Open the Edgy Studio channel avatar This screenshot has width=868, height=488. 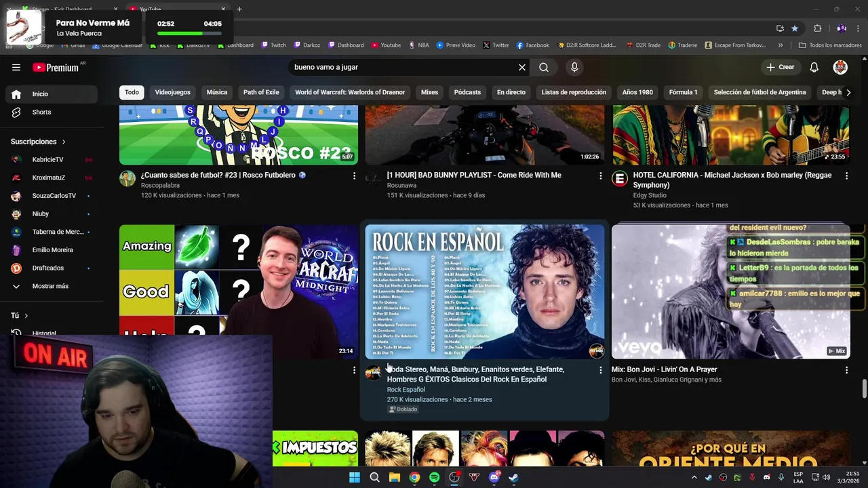pos(620,179)
